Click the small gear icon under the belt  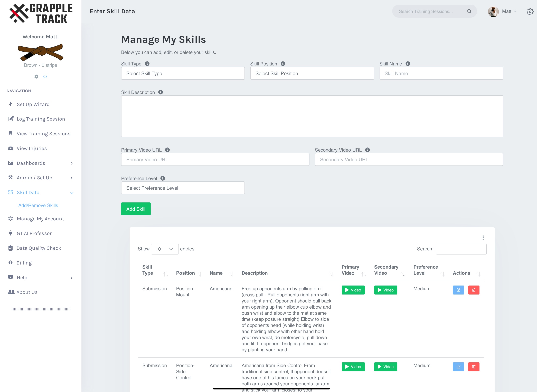pos(36,76)
